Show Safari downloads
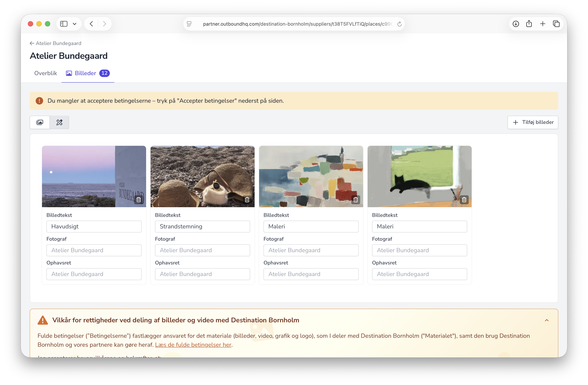 point(516,24)
